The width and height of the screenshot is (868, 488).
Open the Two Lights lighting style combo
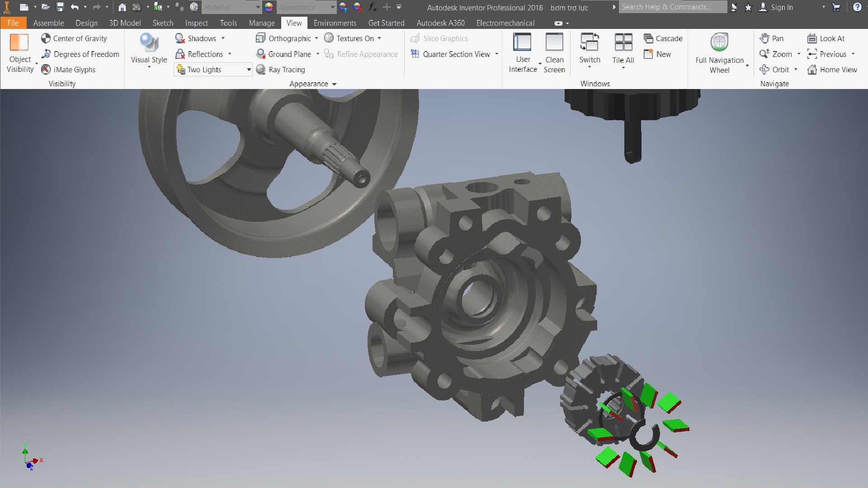coord(213,70)
